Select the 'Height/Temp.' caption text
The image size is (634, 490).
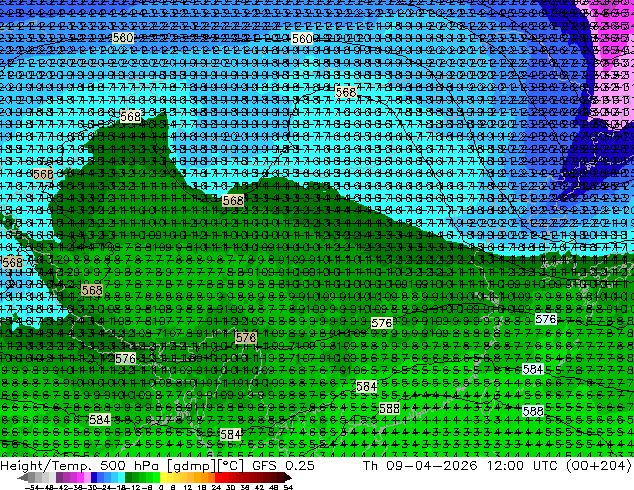[x=47, y=465]
